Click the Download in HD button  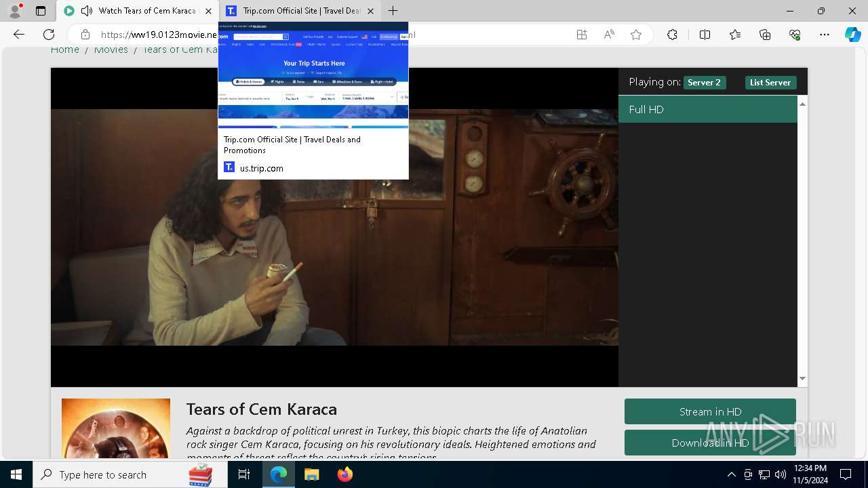coord(710,443)
